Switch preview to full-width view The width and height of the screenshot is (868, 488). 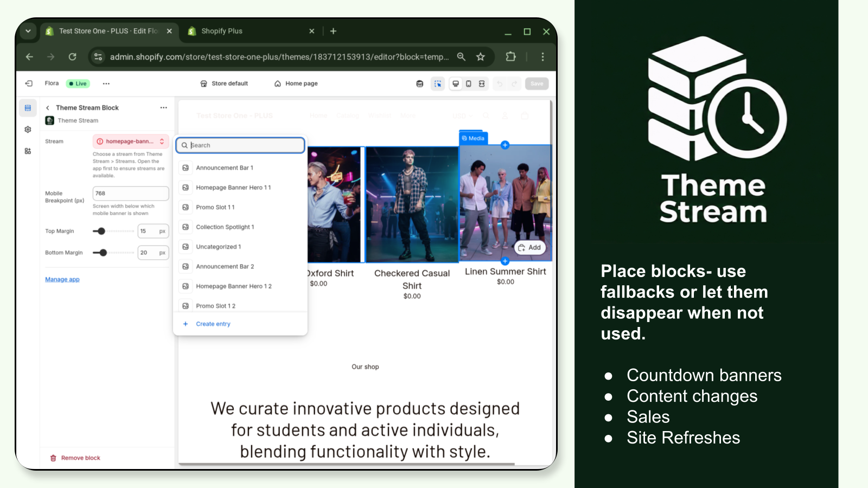tap(482, 84)
